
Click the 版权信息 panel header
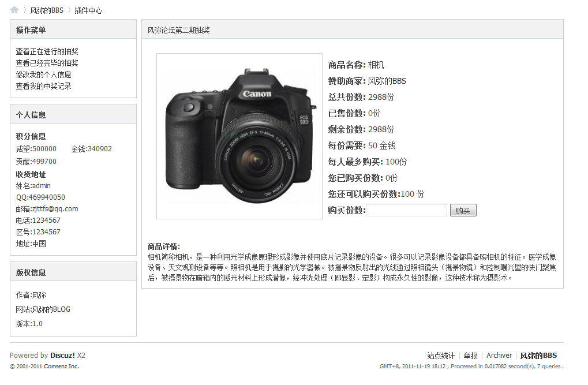(73, 272)
